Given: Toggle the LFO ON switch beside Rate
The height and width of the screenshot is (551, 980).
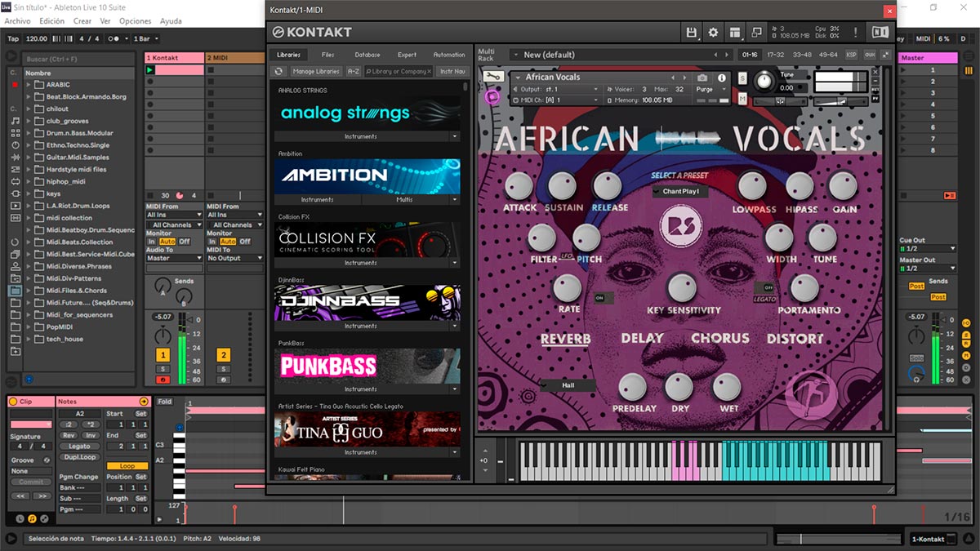Looking at the screenshot, I should coord(603,298).
